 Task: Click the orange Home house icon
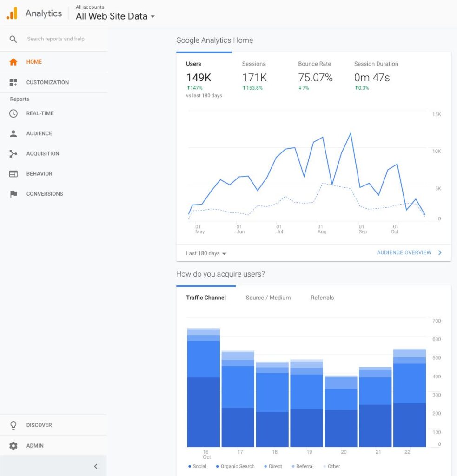click(x=13, y=62)
